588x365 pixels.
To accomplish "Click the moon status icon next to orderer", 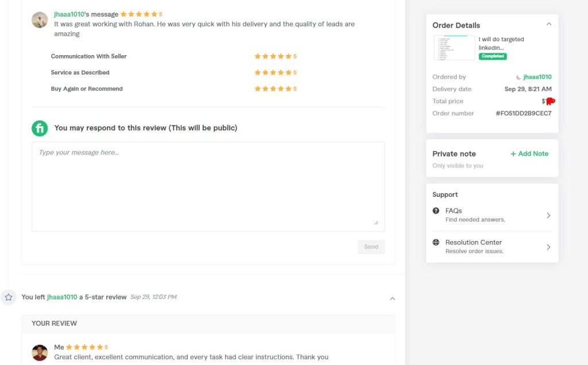I will [519, 77].
